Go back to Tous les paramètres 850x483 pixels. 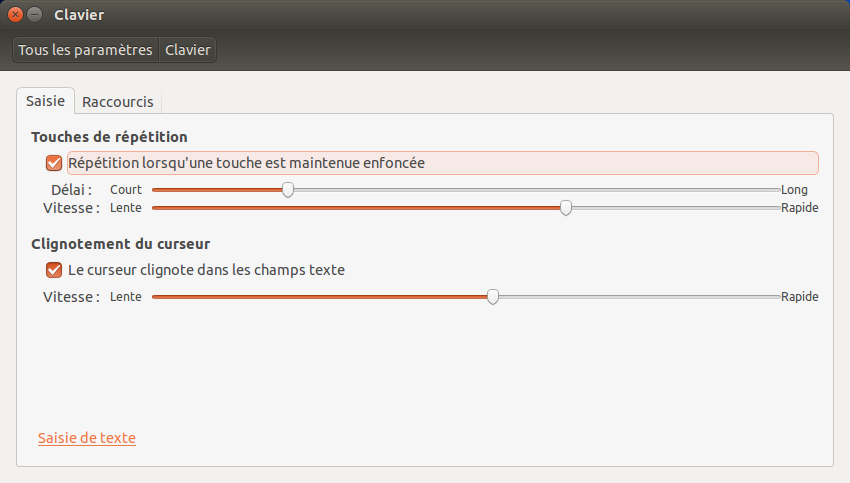click(x=85, y=50)
